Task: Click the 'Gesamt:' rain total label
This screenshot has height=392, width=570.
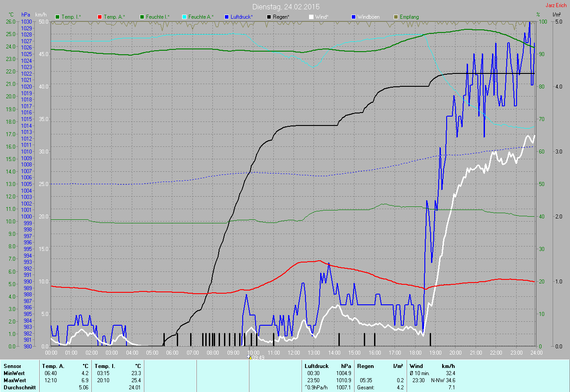Action: point(366,388)
